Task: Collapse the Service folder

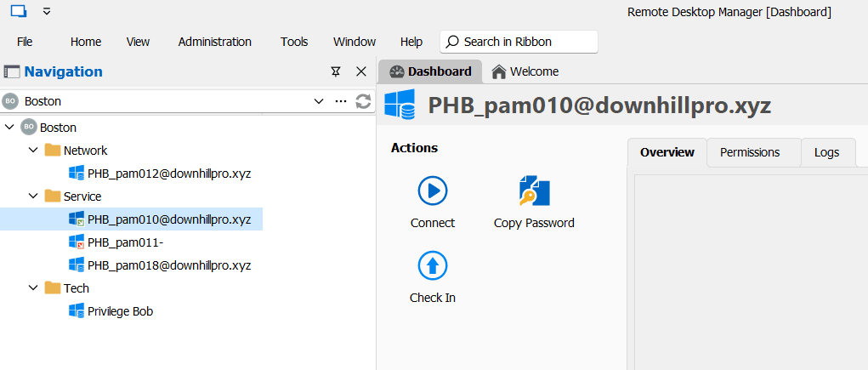Action: 33,196
